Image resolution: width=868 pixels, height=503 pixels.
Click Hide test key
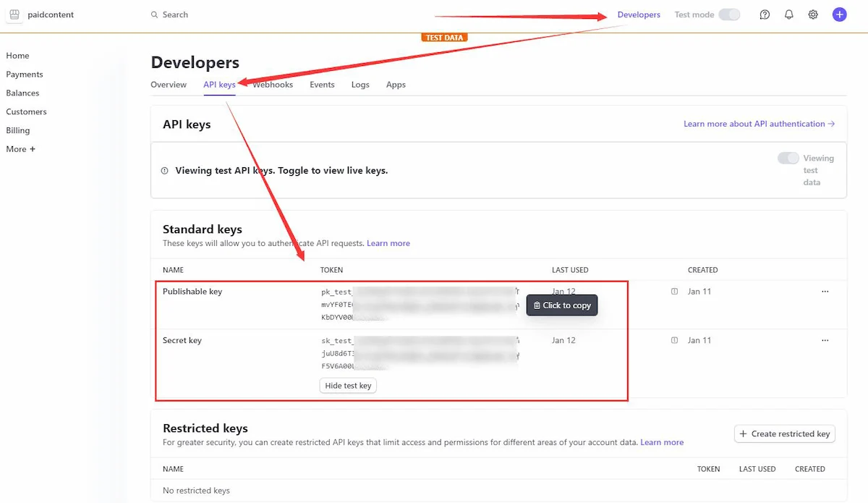tap(347, 385)
